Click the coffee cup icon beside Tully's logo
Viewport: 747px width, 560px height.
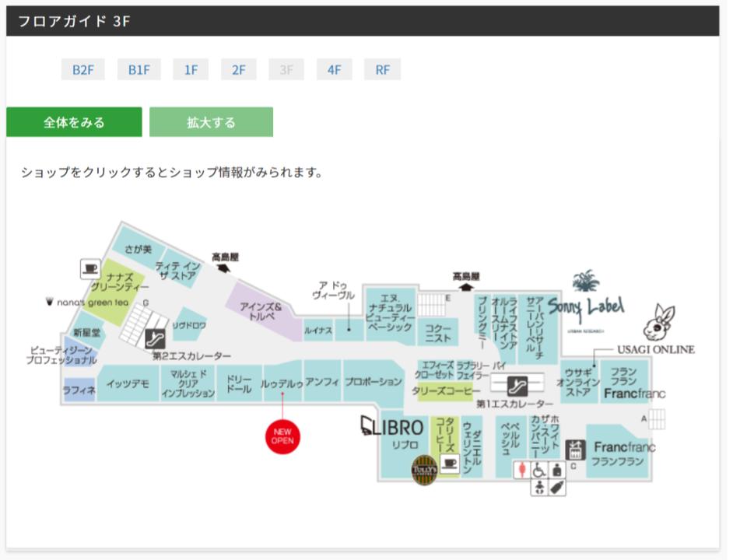point(449,463)
